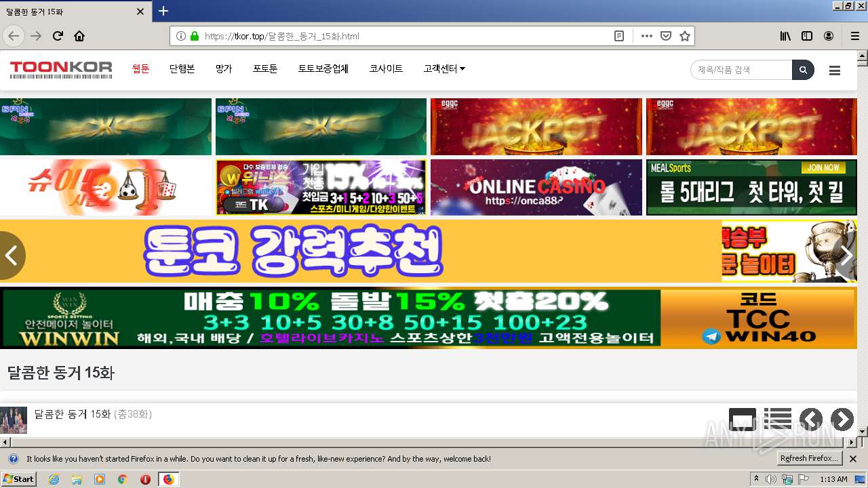
Task: Open Windows Explorer folder in taskbar
Action: 77,479
